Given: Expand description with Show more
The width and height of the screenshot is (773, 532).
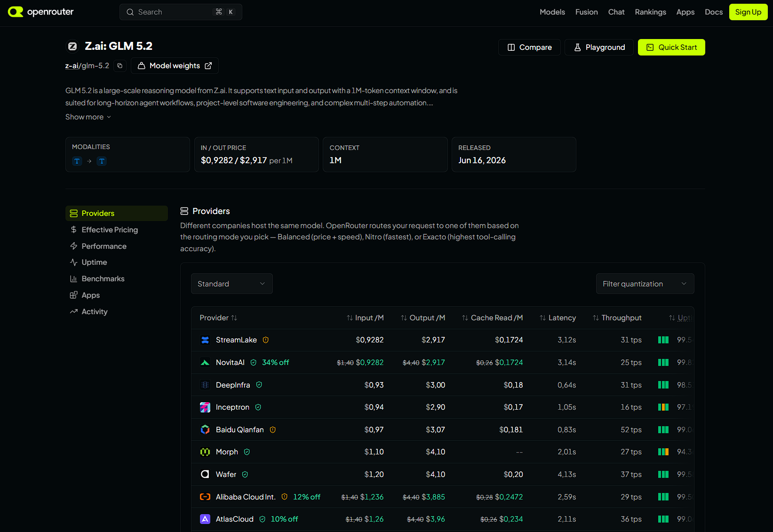Looking at the screenshot, I should click(x=88, y=117).
